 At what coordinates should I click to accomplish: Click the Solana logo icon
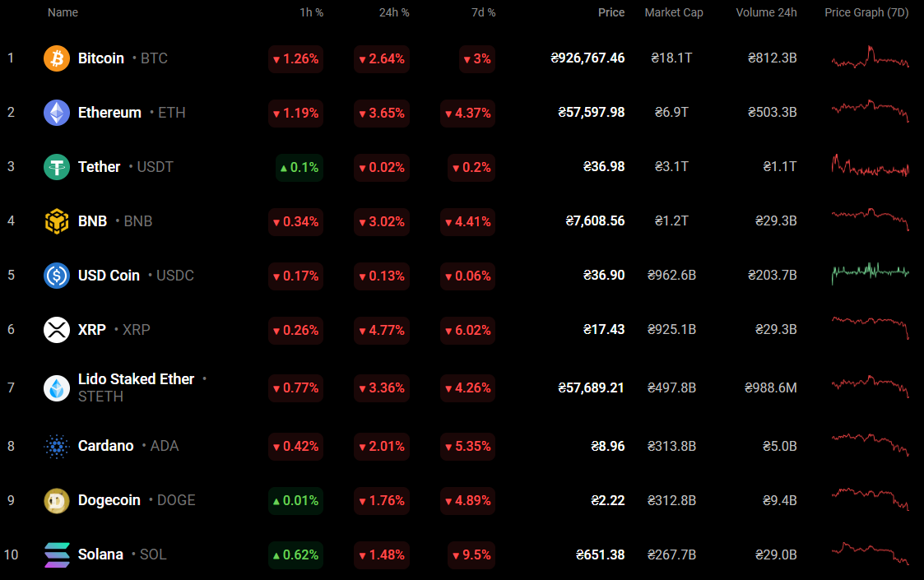(57, 554)
